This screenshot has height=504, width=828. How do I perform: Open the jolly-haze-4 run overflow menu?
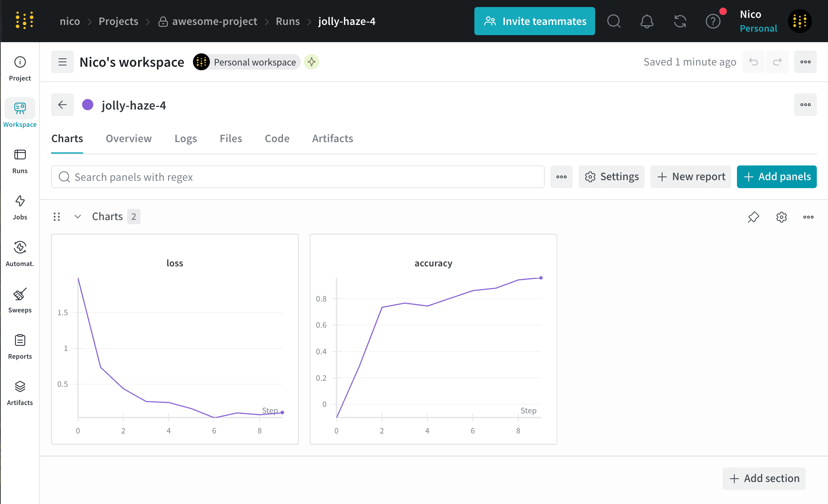coord(805,104)
